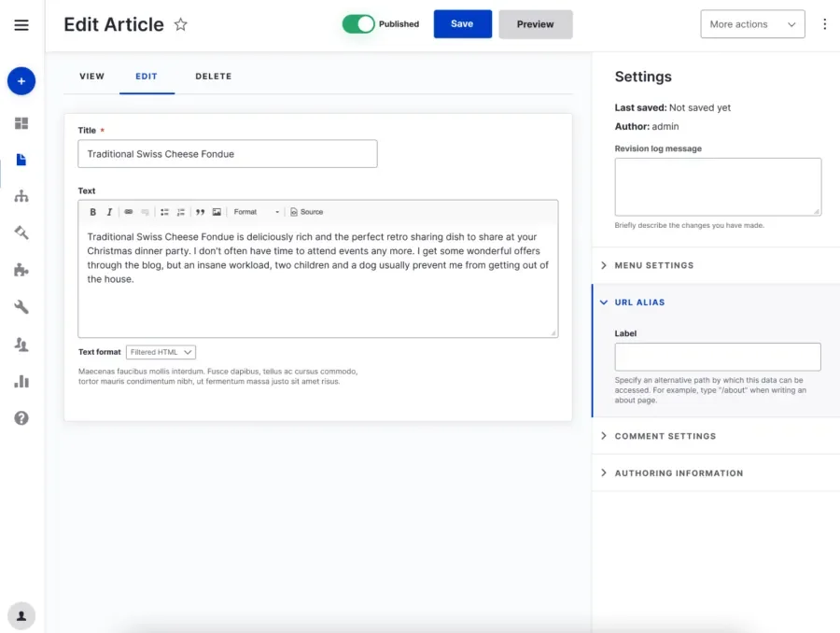This screenshot has height=633, width=840.
Task: Switch to the View tab
Action: coord(92,77)
